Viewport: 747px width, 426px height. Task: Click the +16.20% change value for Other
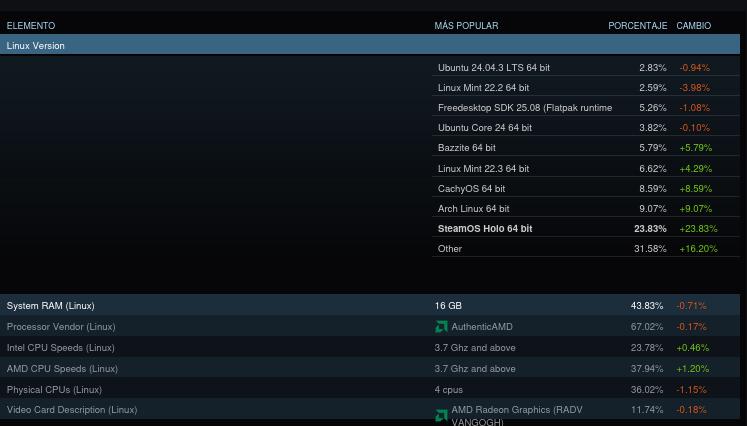click(698, 249)
